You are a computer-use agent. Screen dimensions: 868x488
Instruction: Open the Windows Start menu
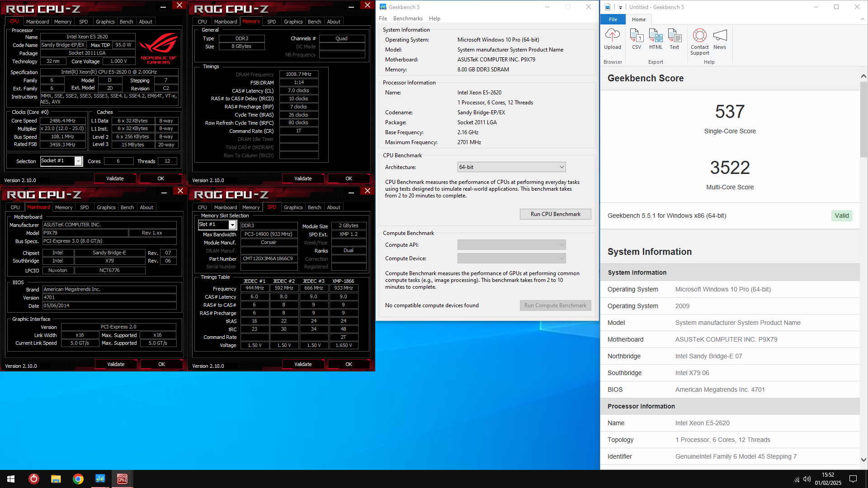click(11, 479)
